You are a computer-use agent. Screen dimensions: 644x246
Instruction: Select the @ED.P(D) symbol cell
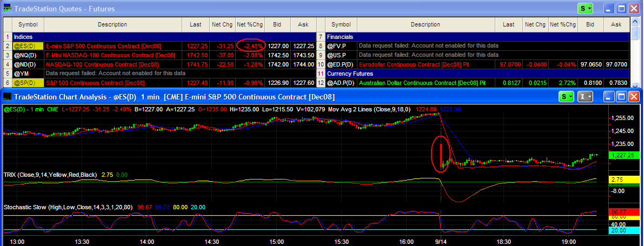coord(341,64)
